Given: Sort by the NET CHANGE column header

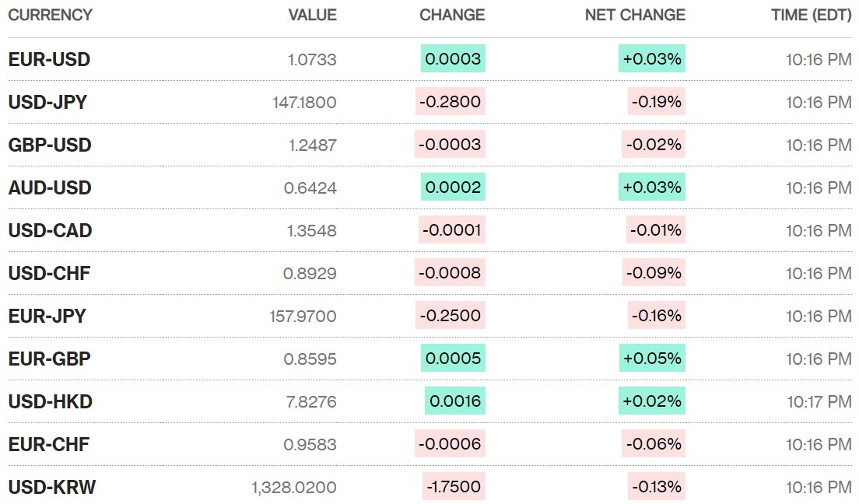Looking at the screenshot, I should tap(635, 15).
